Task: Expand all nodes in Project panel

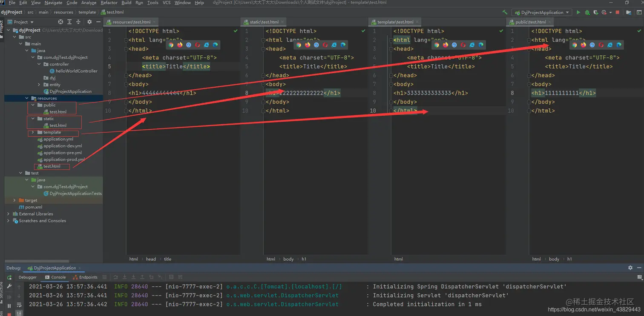Action: coord(69,22)
